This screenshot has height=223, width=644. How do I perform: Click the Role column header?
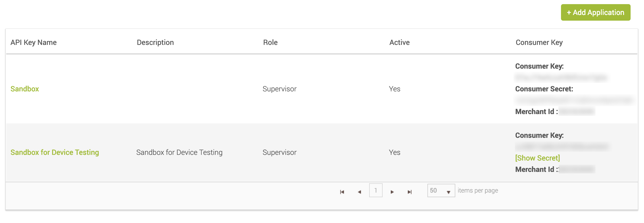click(270, 42)
